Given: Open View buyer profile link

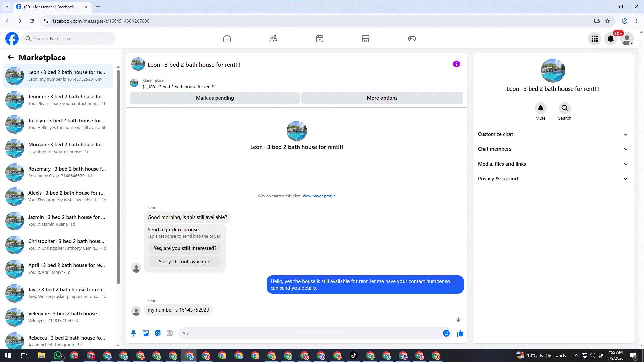Looking at the screenshot, I should [x=319, y=196].
